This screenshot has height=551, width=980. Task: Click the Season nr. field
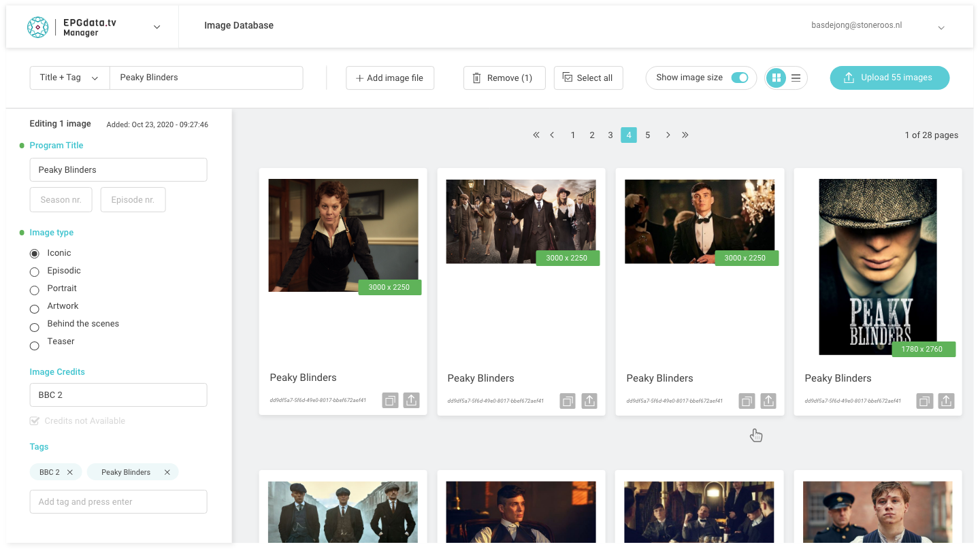61,200
